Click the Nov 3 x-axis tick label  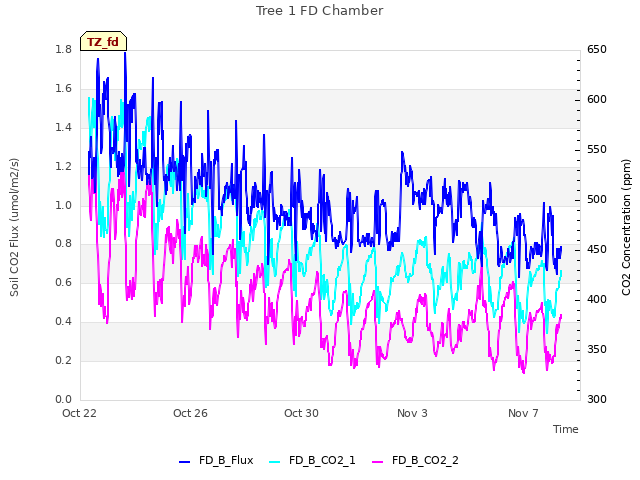click(x=412, y=413)
